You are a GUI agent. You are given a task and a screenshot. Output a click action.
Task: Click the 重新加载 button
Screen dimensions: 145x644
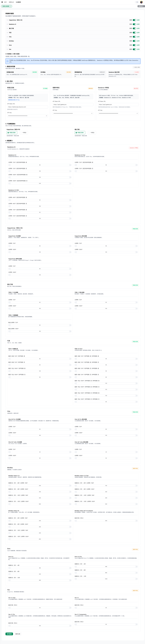point(18,634)
